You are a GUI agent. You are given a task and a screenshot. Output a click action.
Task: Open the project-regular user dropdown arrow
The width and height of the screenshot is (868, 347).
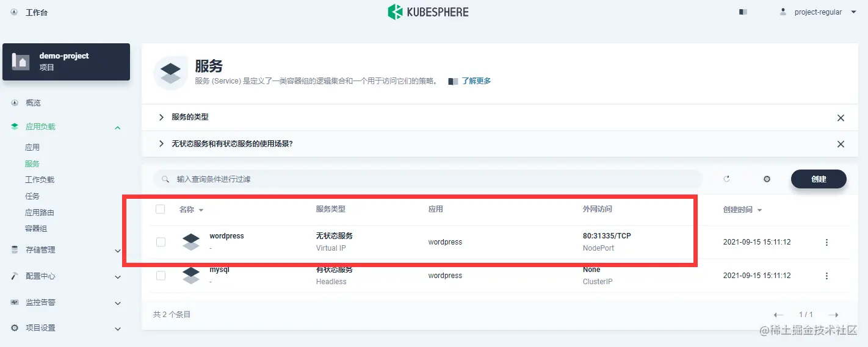[853, 12]
